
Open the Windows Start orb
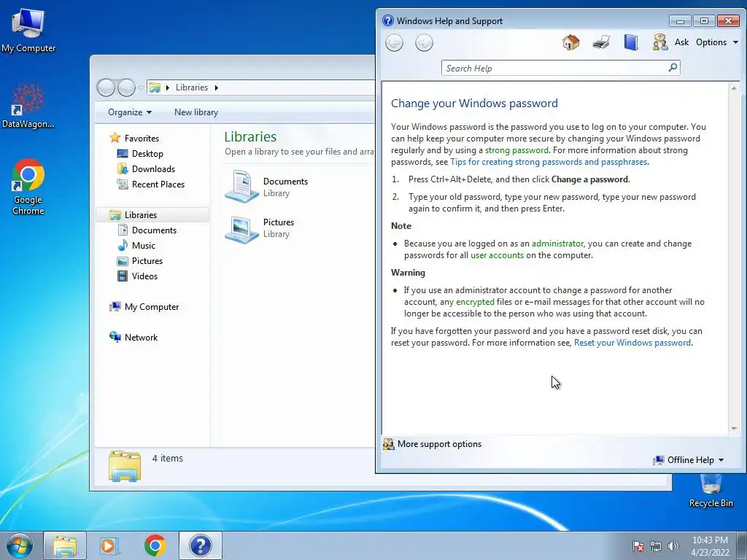(20, 545)
